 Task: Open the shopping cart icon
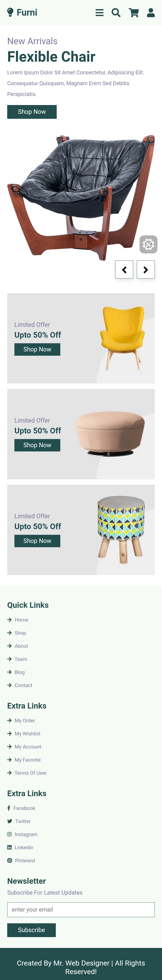(134, 13)
